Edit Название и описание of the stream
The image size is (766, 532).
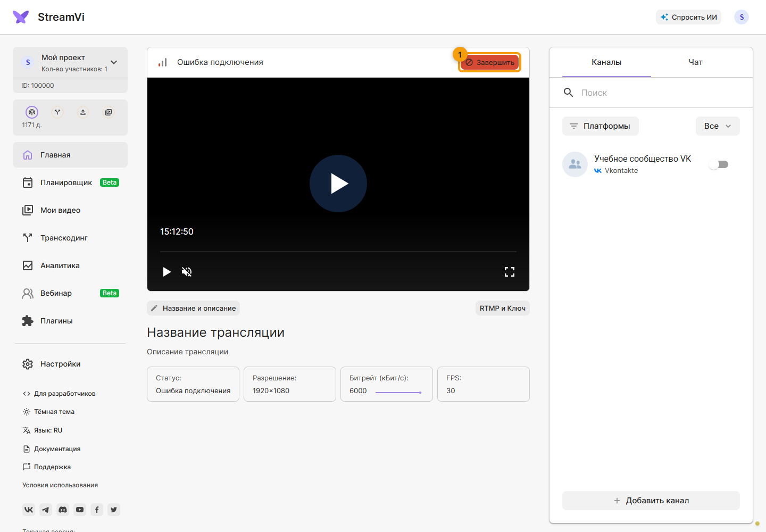coord(194,308)
